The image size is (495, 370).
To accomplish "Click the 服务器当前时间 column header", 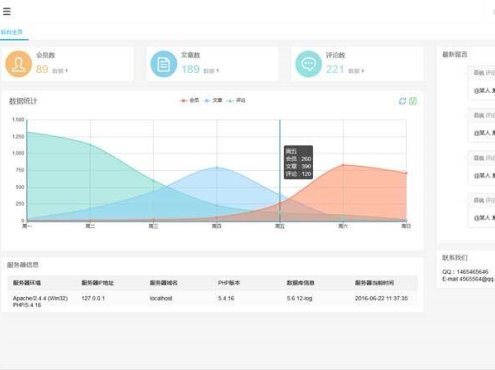I will [x=374, y=283].
